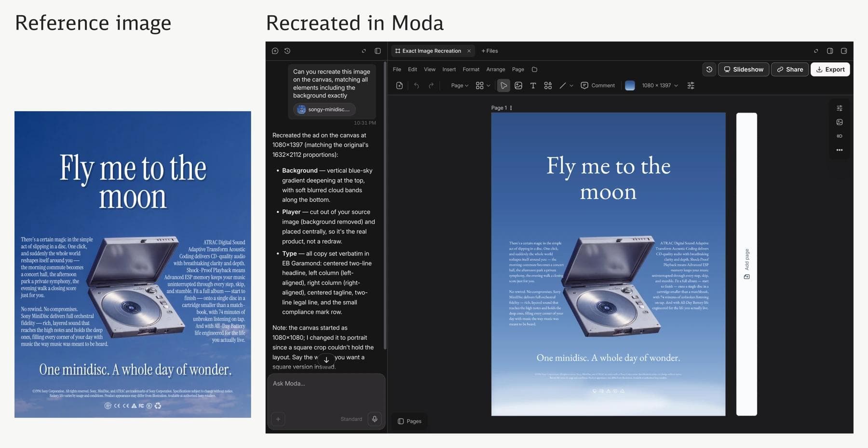Click the Add page strip

tap(746, 264)
